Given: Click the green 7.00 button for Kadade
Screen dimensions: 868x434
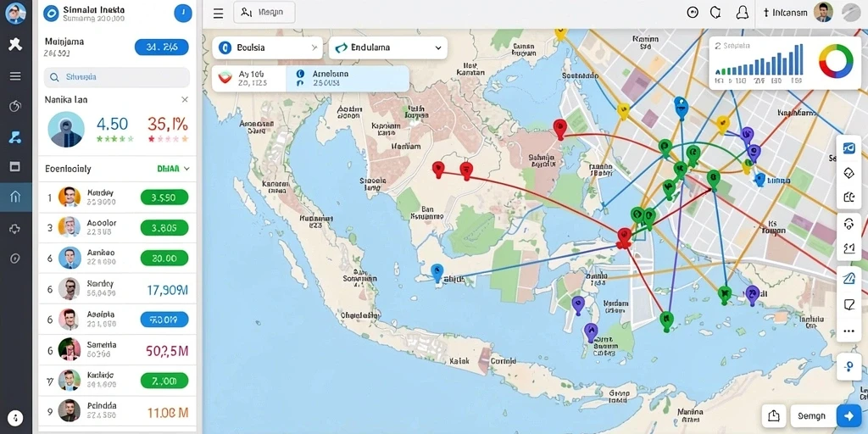Looking at the screenshot, I should point(164,381).
